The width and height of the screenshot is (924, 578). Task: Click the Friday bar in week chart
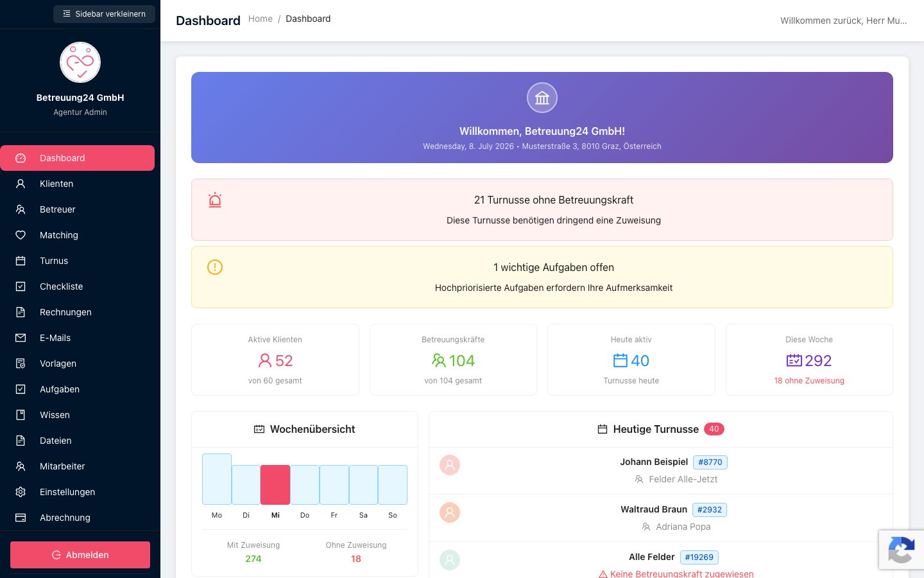coord(334,485)
